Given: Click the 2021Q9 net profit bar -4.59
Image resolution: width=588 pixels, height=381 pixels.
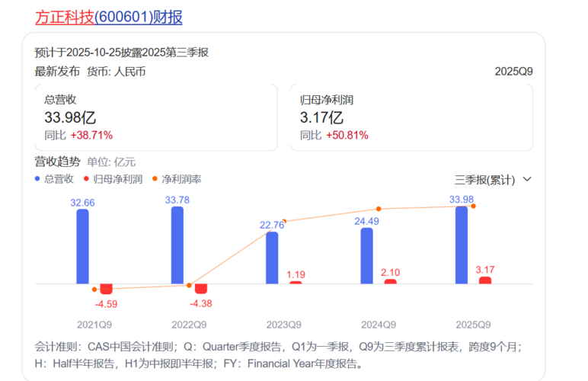Looking at the screenshot, I should pyautogui.click(x=107, y=289).
